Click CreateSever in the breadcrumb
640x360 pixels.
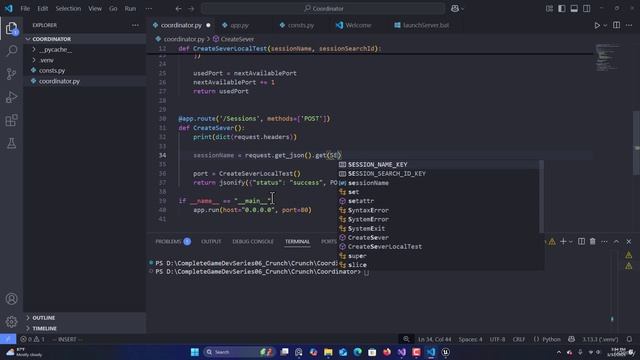click(237, 39)
